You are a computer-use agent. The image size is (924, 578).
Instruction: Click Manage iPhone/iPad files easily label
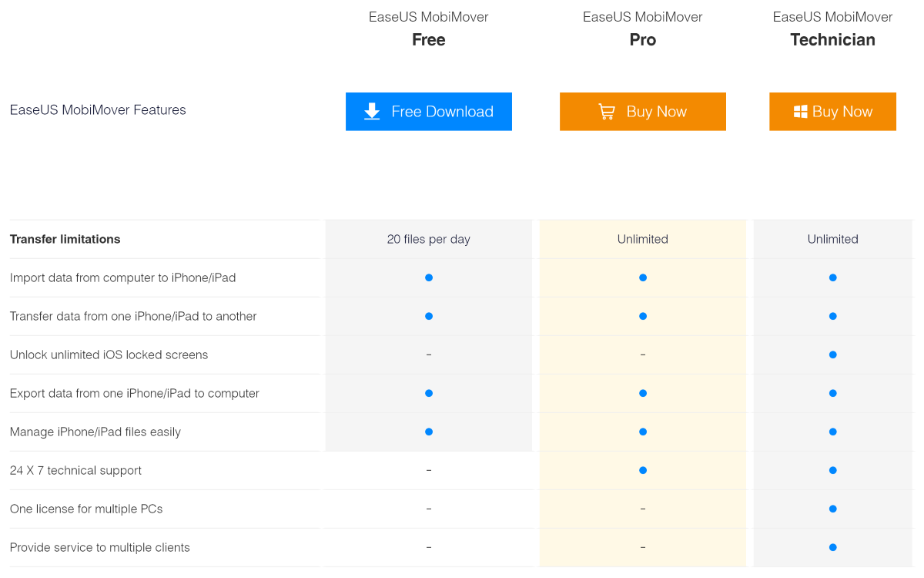click(x=95, y=432)
